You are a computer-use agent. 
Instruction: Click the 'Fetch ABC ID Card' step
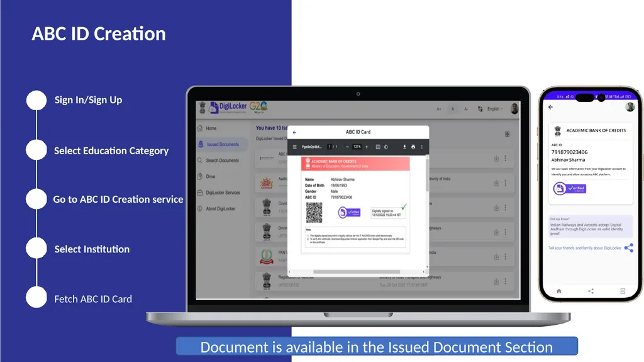93,299
